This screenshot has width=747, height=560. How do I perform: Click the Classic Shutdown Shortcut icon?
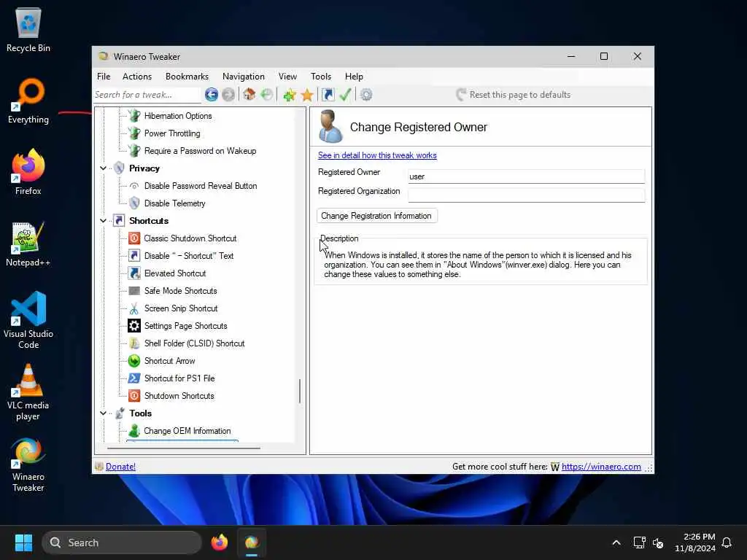pyautogui.click(x=134, y=238)
